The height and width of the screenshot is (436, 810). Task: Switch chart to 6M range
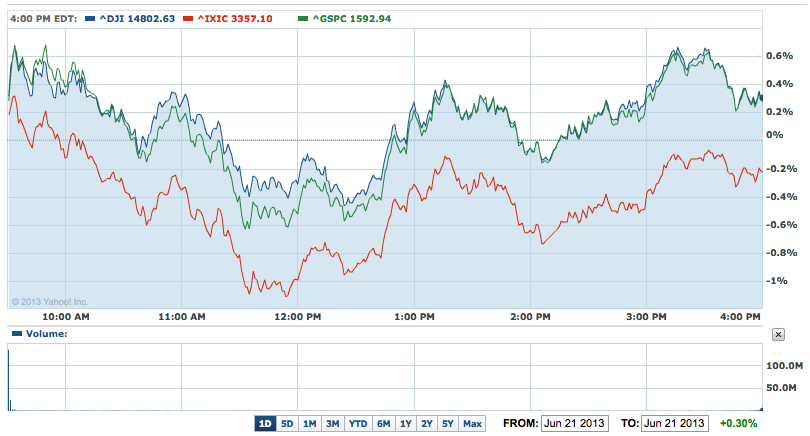pyautogui.click(x=383, y=423)
